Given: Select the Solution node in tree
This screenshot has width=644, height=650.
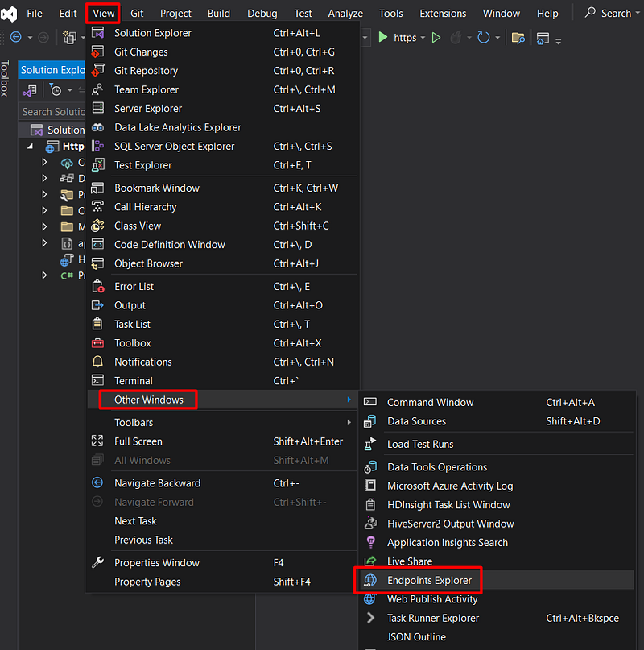Looking at the screenshot, I should tap(52, 130).
